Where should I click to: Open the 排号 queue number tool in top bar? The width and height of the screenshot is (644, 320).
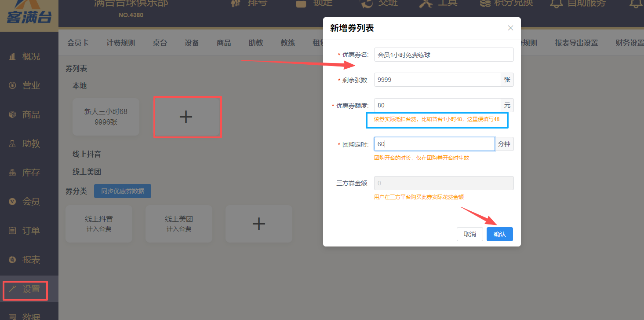[x=249, y=4]
